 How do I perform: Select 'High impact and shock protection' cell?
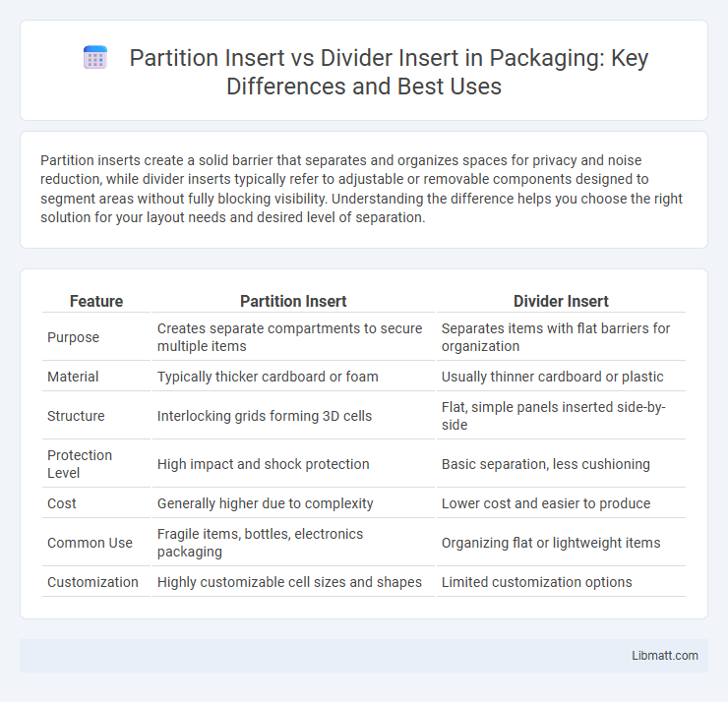click(x=293, y=464)
